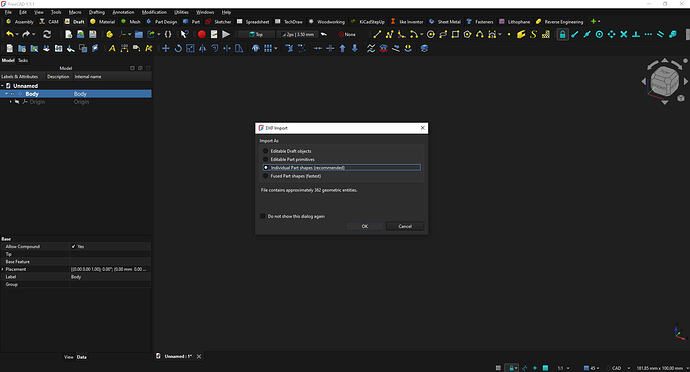Open the Modification menu

coord(154,12)
